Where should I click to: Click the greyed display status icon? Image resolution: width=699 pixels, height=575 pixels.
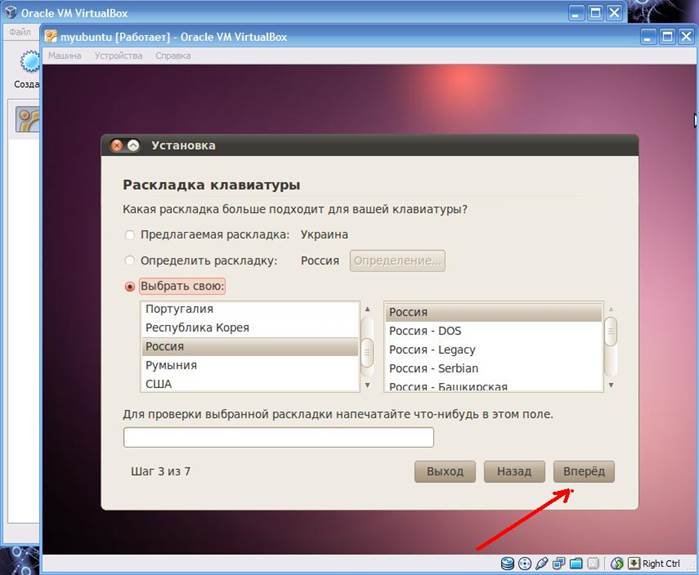[x=593, y=563]
